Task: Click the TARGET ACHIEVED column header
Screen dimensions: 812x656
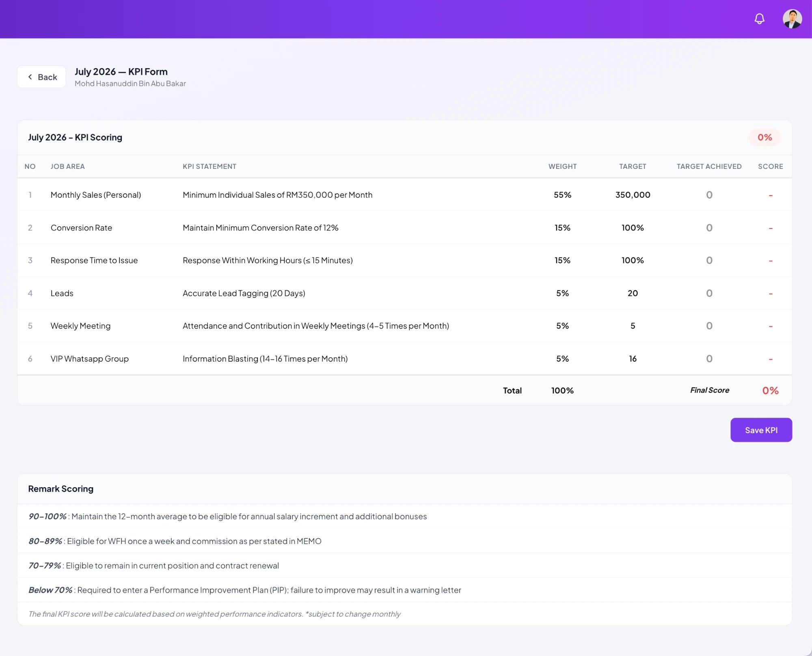Action: click(x=709, y=166)
